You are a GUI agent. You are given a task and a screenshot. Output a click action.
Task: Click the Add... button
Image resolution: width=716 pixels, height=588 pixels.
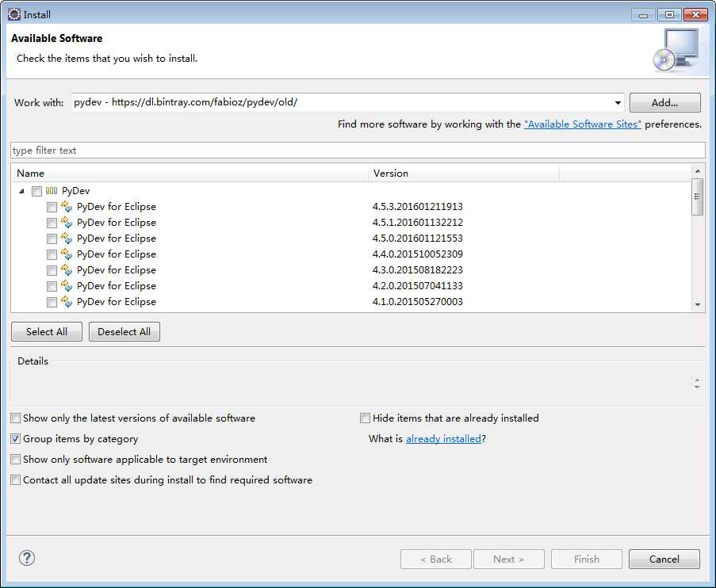point(664,103)
